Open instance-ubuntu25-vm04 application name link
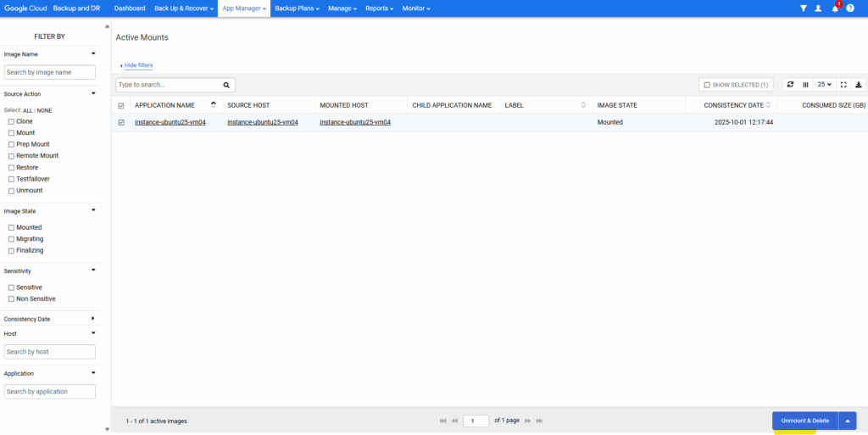Screen dimensions: 868x435 (170, 122)
